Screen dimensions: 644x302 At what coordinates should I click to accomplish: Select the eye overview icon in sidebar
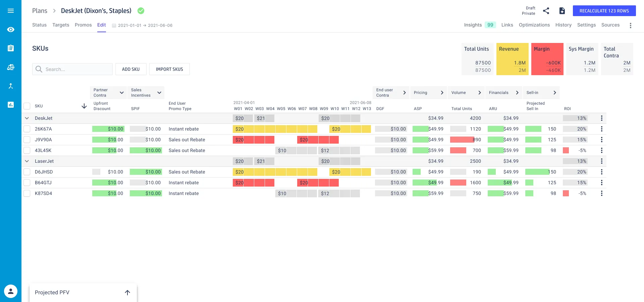click(x=11, y=30)
